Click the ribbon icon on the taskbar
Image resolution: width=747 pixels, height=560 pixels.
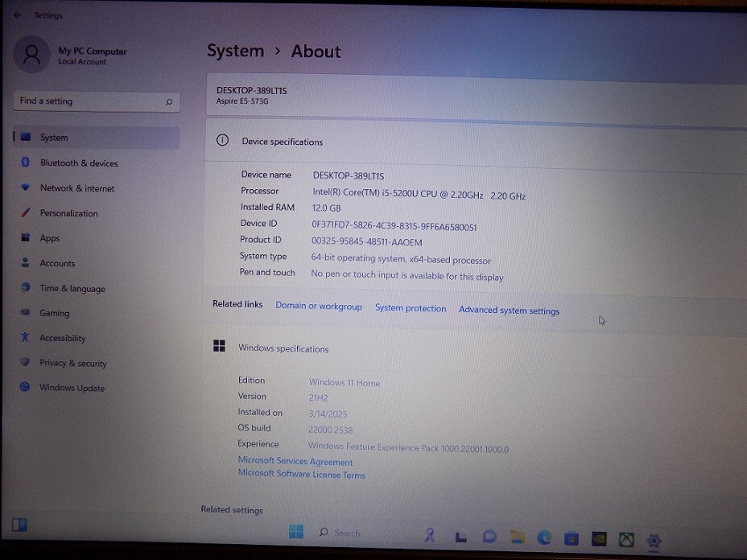(x=430, y=535)
